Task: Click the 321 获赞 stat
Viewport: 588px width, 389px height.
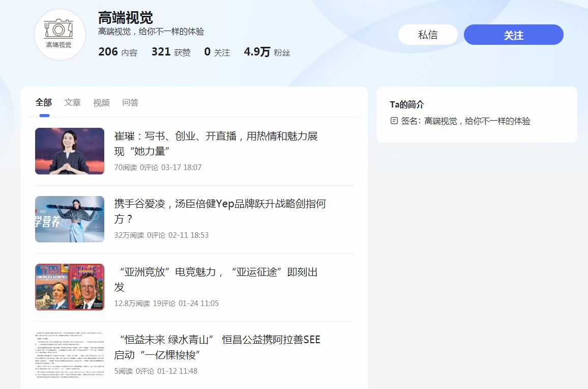Action: click(171, 52)
